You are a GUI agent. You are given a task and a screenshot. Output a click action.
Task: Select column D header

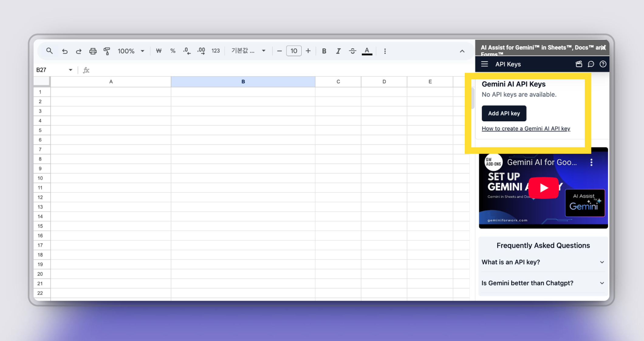tap(384, 82)
